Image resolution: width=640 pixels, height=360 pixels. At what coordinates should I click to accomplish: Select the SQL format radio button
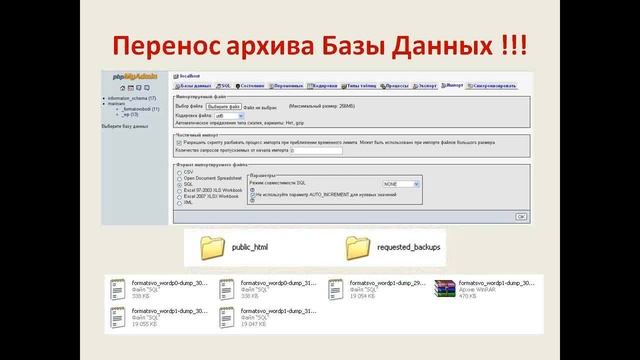point(179,185)
